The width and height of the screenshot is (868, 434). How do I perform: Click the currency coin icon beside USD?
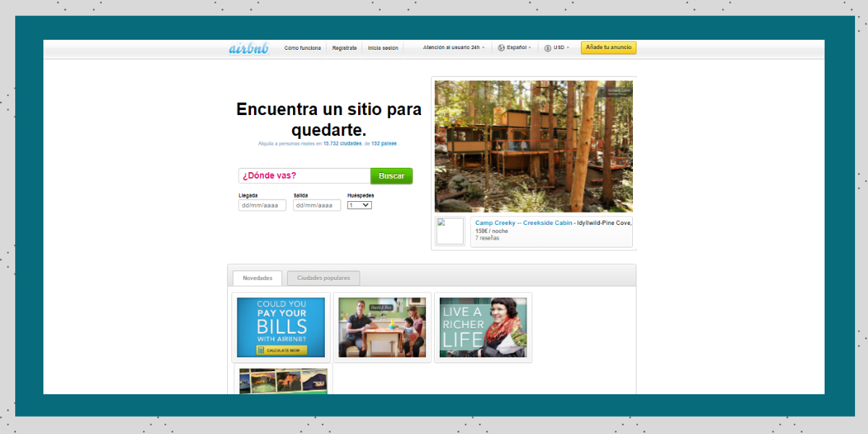548,48
